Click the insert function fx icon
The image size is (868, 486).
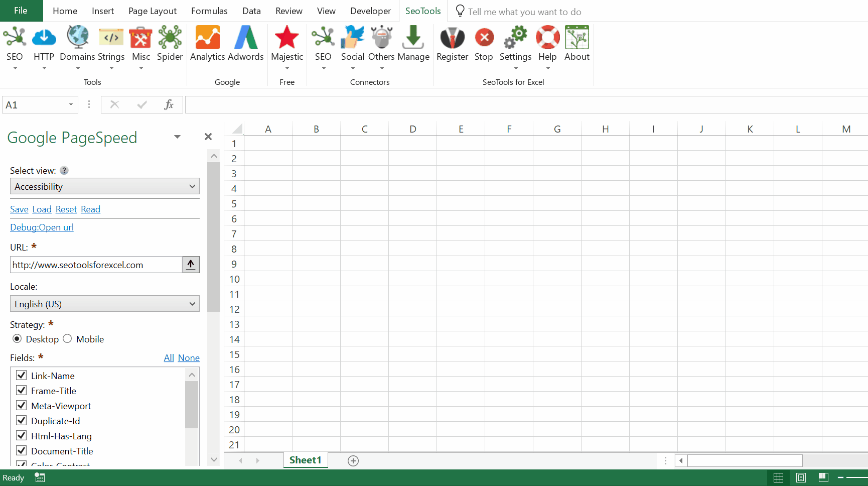pyautogui.click(x=169, y=104)
